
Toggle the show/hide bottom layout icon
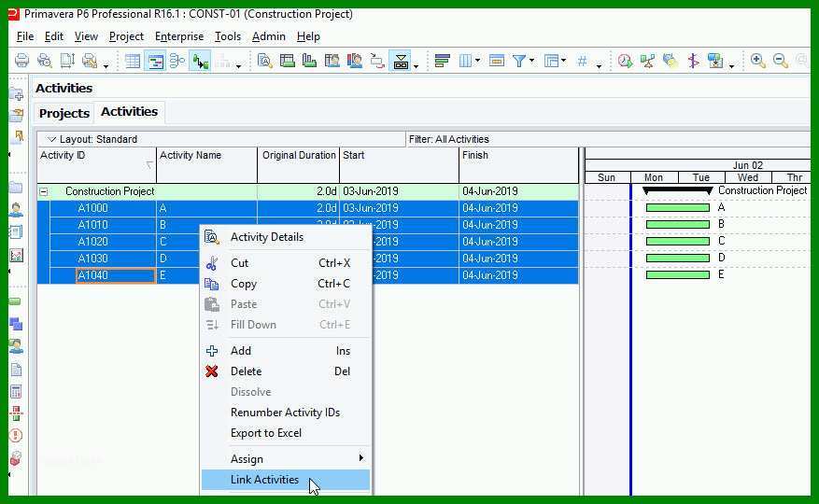[x=401, y=61]
